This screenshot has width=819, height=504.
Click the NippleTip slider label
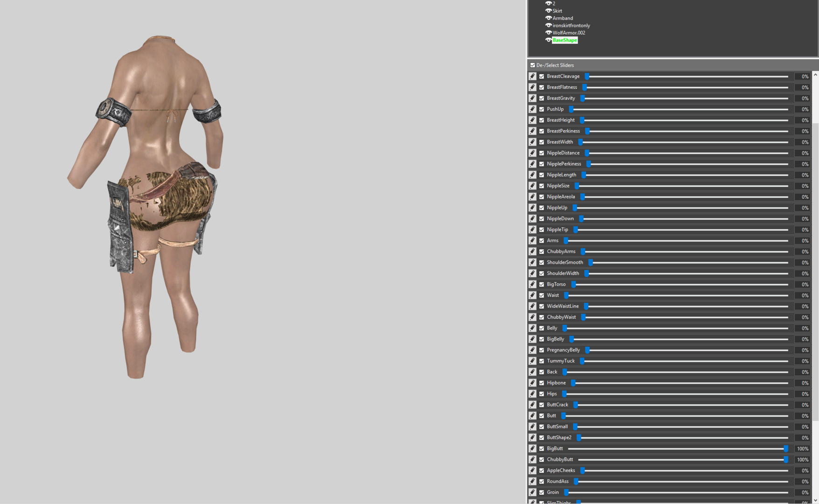click(558, 230)
